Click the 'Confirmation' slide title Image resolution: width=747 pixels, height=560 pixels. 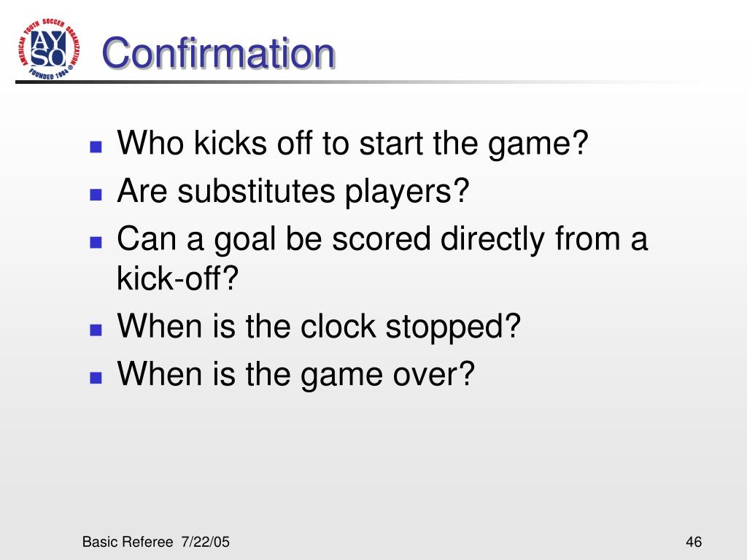[218, 52]
